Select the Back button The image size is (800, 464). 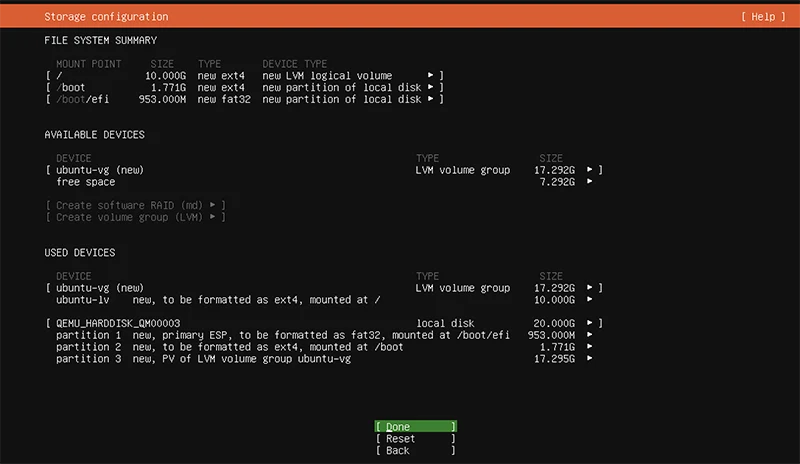[415, 450]
